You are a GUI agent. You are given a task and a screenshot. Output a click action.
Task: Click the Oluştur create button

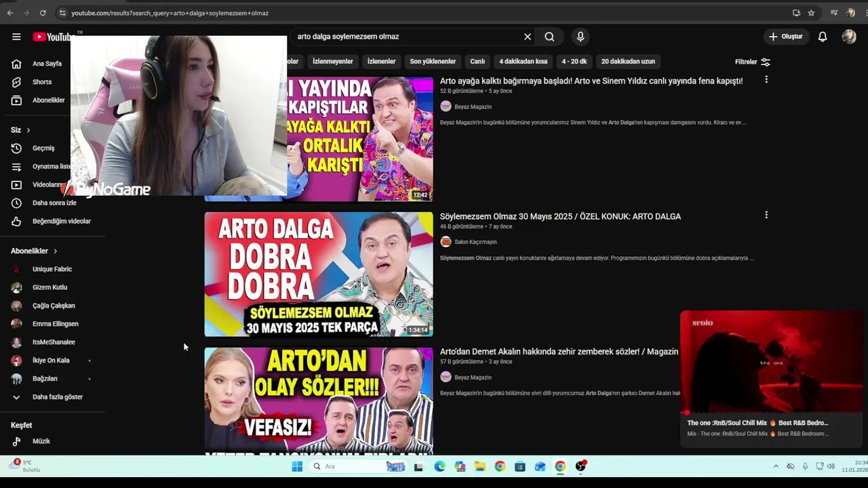tap(785, 37)
